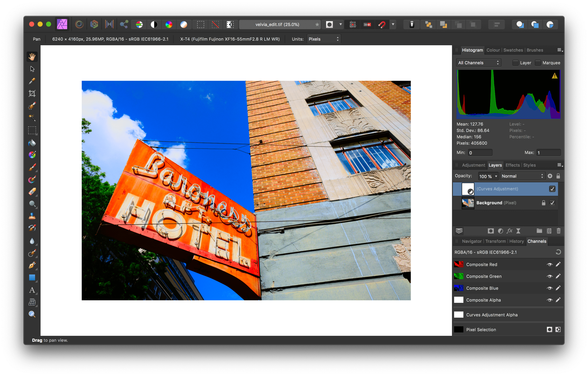Open the All Channels dropdown

pos(478,63)
